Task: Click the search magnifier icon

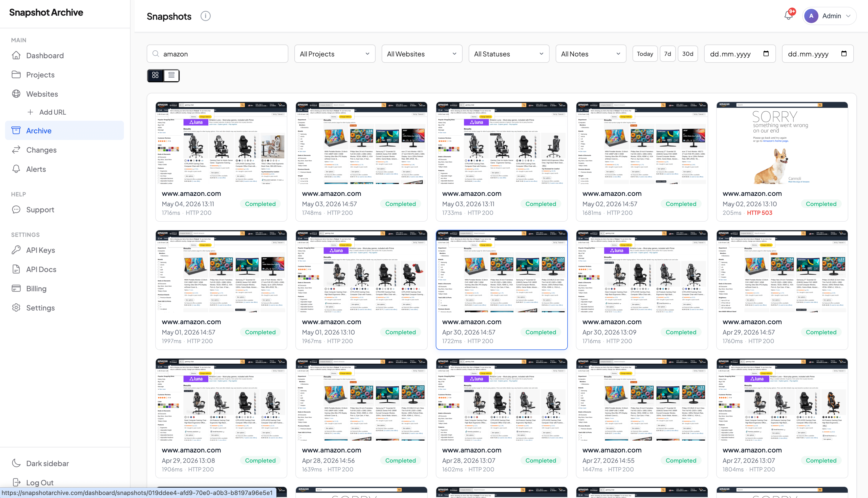Action: pyautogui.click(x=156, y=54)
